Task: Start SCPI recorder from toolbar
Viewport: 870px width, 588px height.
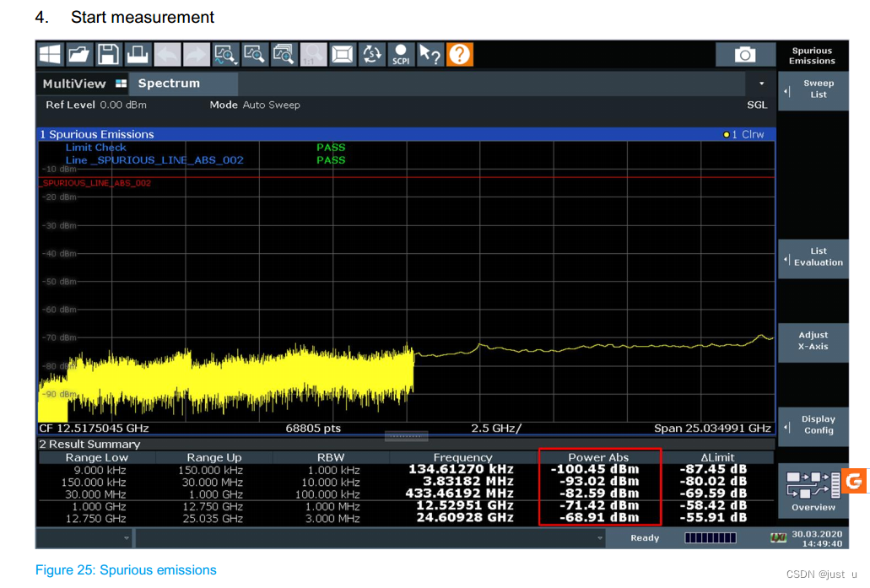Action: click(401, 55)
